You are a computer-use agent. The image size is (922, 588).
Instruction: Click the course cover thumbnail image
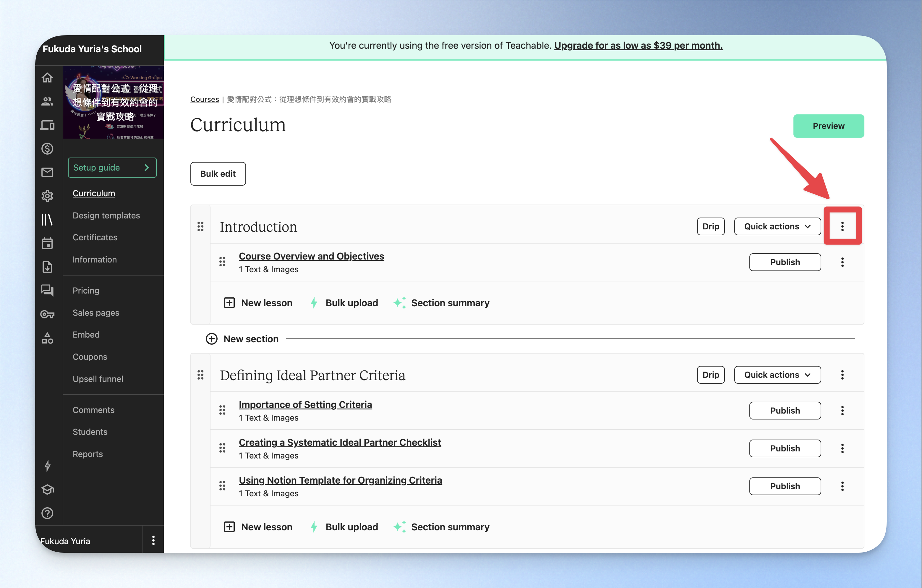(x=113, y=102)
